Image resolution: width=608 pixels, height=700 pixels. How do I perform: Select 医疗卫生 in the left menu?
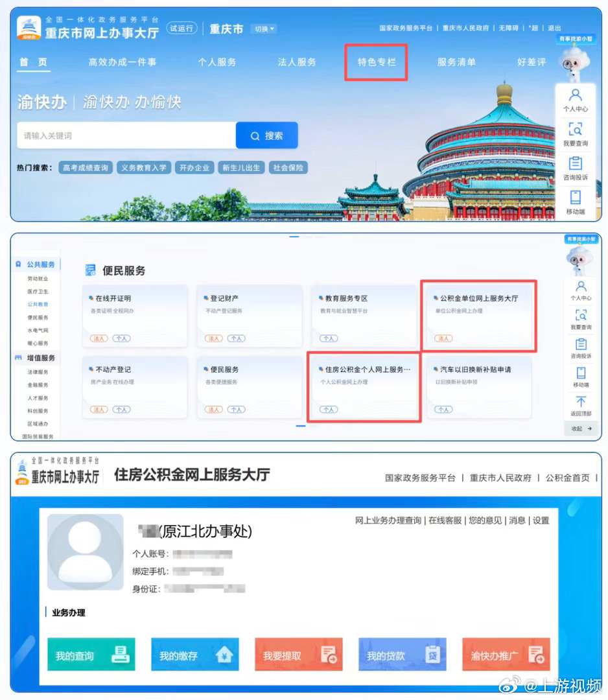38,292
